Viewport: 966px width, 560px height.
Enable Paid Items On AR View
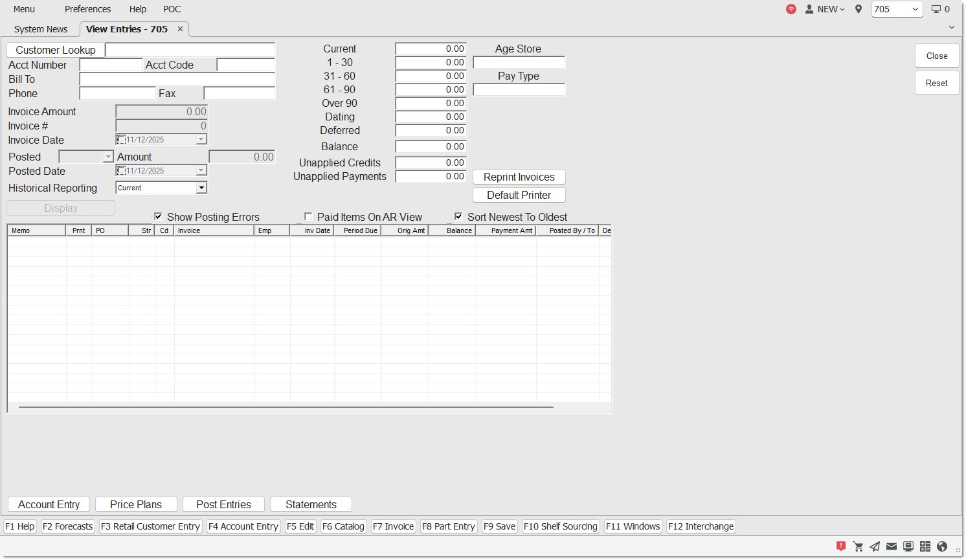(x=308, y=217)
